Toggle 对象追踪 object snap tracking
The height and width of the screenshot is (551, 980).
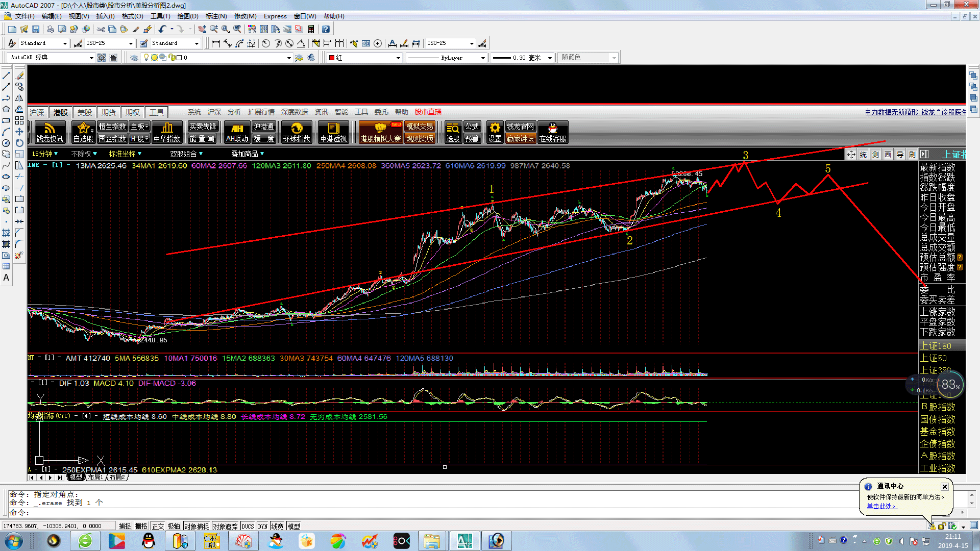(x=225, y=526)
